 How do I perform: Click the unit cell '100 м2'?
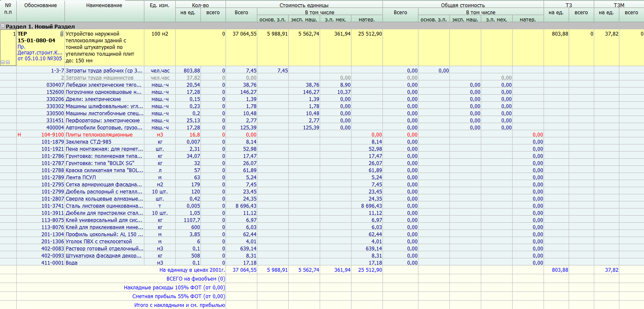[160, 33]
